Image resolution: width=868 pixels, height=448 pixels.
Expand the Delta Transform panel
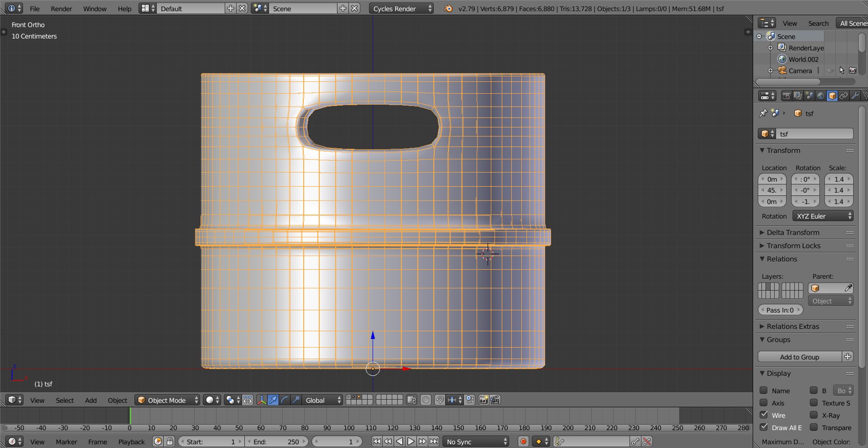tap(793, 233)
